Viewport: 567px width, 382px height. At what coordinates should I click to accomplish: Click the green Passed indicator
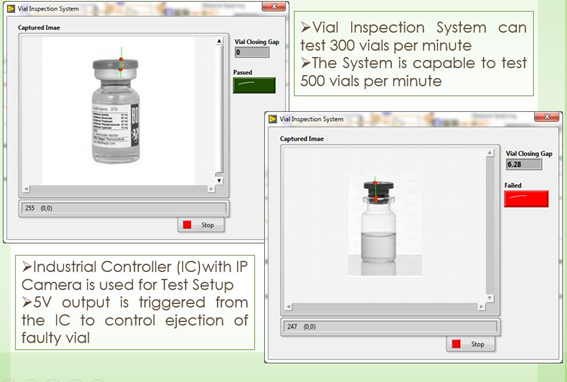coord(254,85)
